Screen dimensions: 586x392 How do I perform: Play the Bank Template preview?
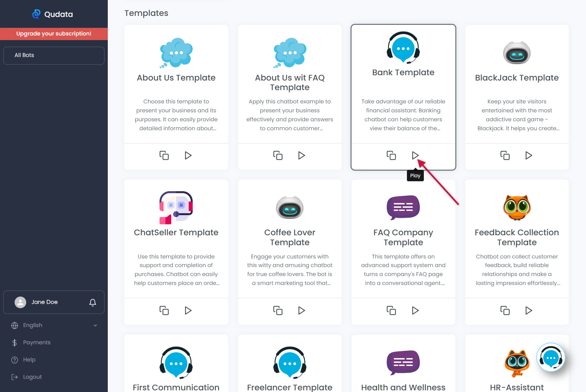(415, 155)
